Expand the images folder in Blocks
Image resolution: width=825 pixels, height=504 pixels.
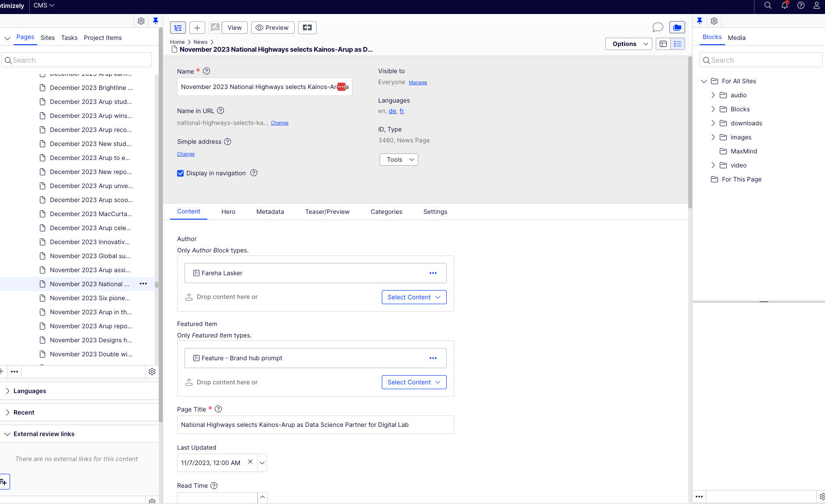click(x=713, y=137)
